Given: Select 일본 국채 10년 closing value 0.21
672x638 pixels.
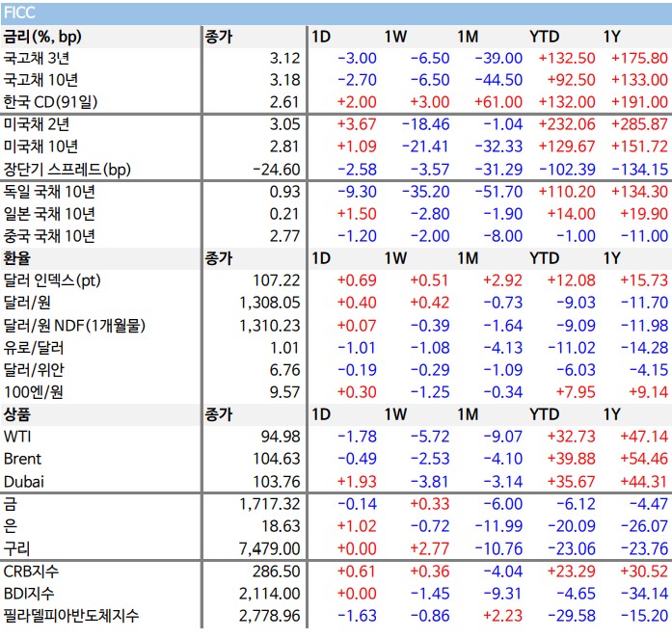Looking at the screenshot, I should (284, 214).
